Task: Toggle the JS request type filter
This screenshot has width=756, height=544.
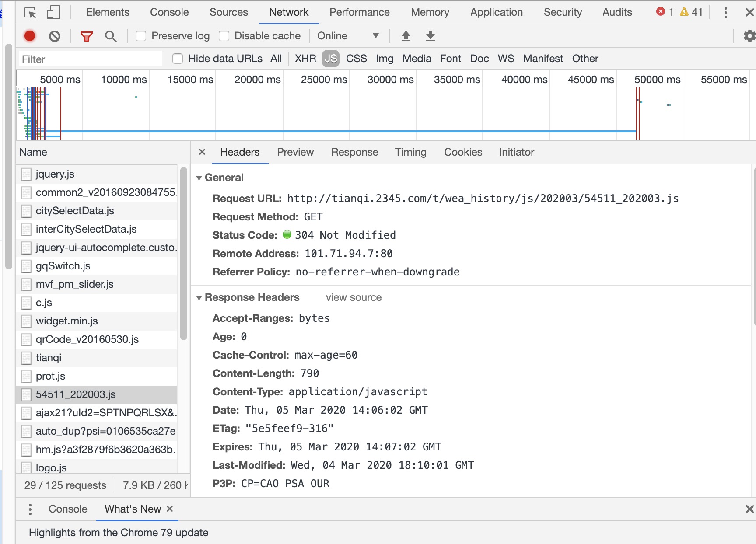Action: (331, 59)
